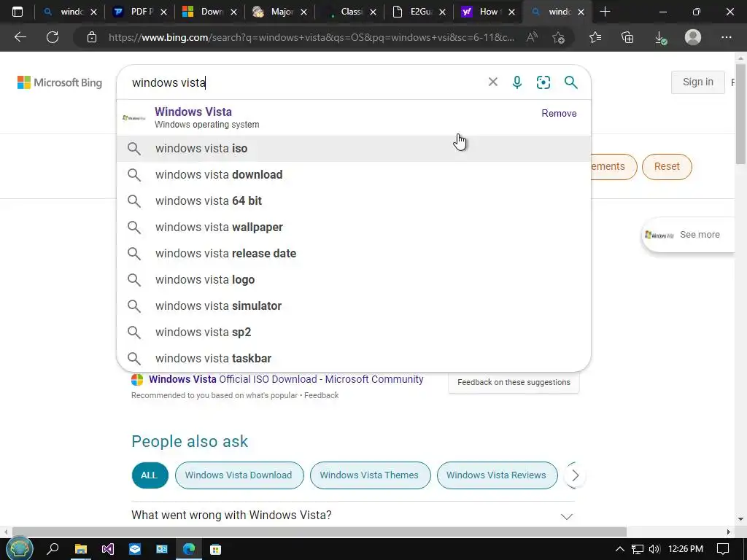
Task: Select suggestion 'windows vista logo'
Action: pos(354,279)
